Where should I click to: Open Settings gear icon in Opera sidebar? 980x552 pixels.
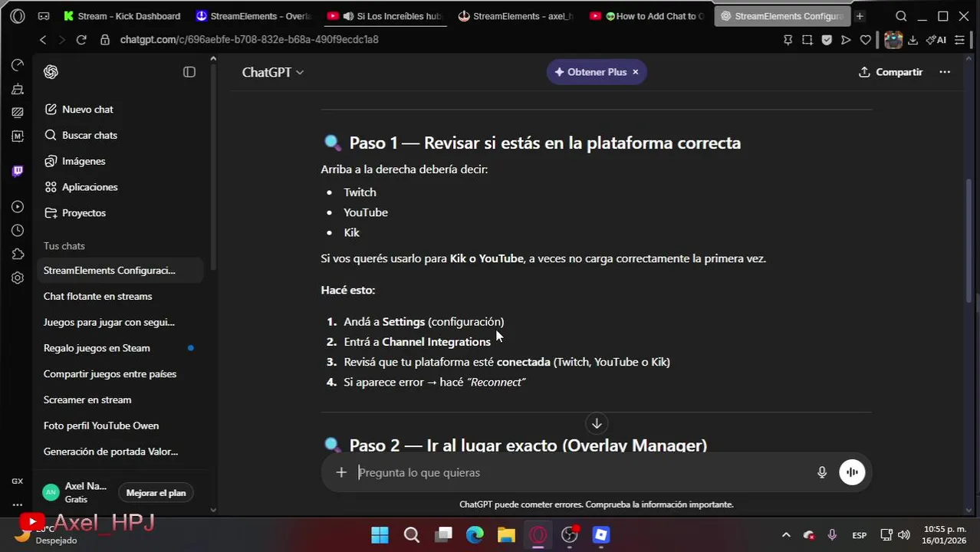click(x=18, y=278)
